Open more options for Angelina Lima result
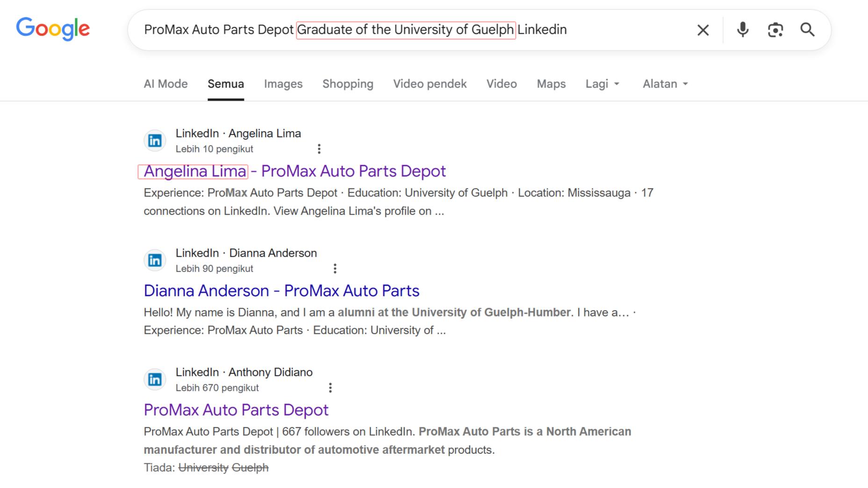 pos(319,149)
